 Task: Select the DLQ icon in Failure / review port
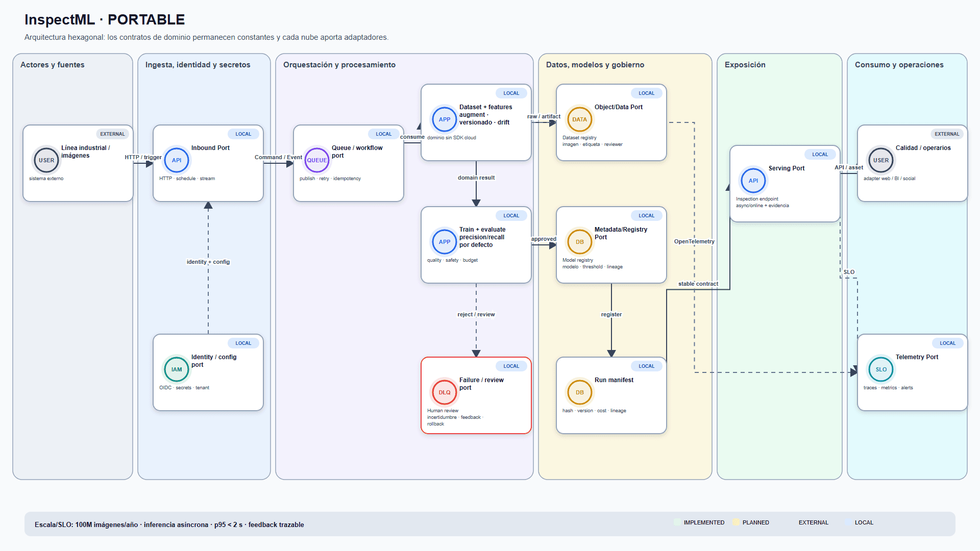445,392
